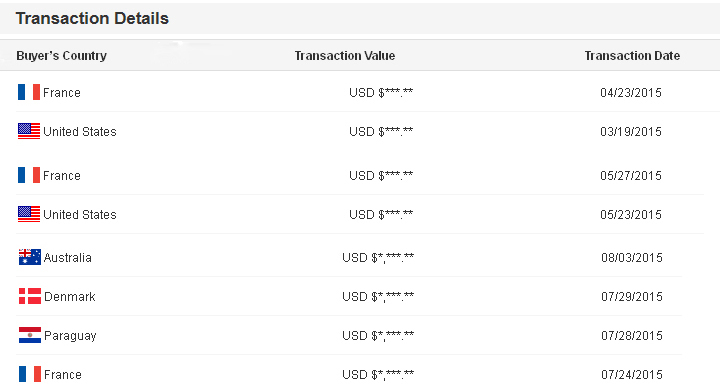720x390 pixels.
Task: Click the Denmark flag icon
Action: pyautogui.click(x=30, y=296)
